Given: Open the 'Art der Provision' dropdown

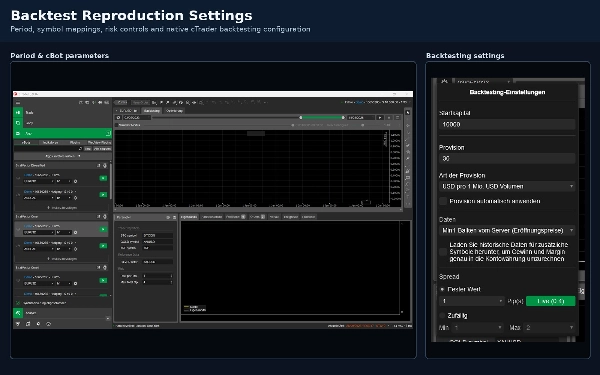Looking at the screenshot, I should [x=507, y=186].
